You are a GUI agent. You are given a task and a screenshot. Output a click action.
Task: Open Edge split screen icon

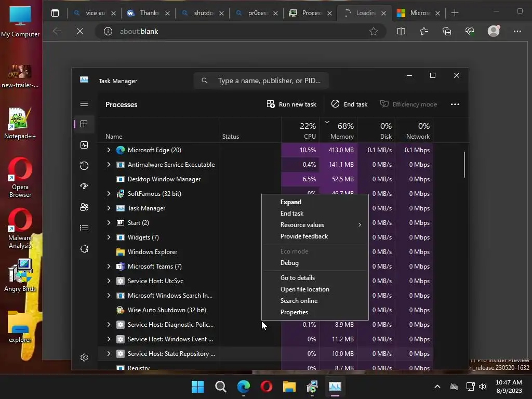pos(401,31)
